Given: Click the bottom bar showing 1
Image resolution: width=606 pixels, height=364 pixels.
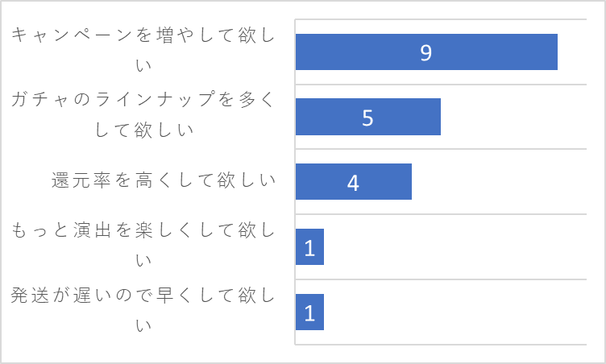Looking at the screenshot, I should (x=309, y=312).
